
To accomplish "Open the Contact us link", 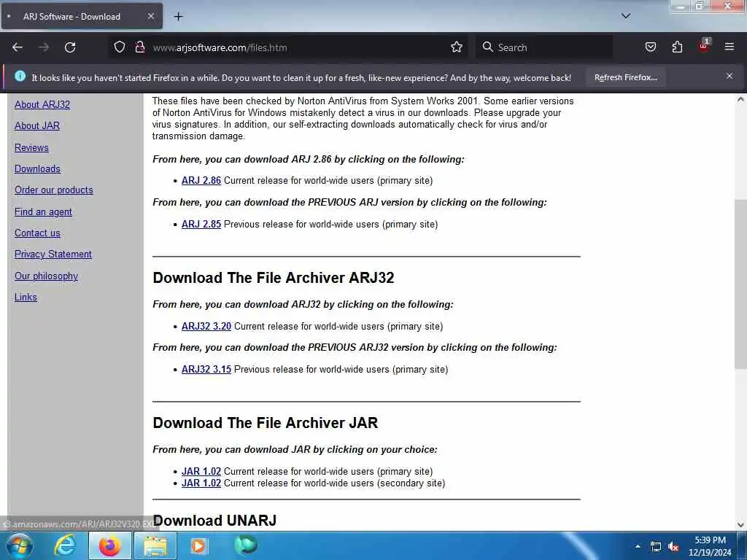I will (37, 233).
